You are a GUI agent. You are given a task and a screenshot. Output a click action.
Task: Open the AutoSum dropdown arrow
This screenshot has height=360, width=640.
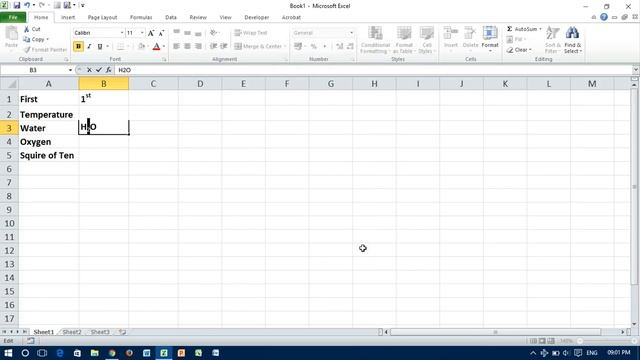tap(540, 29)
